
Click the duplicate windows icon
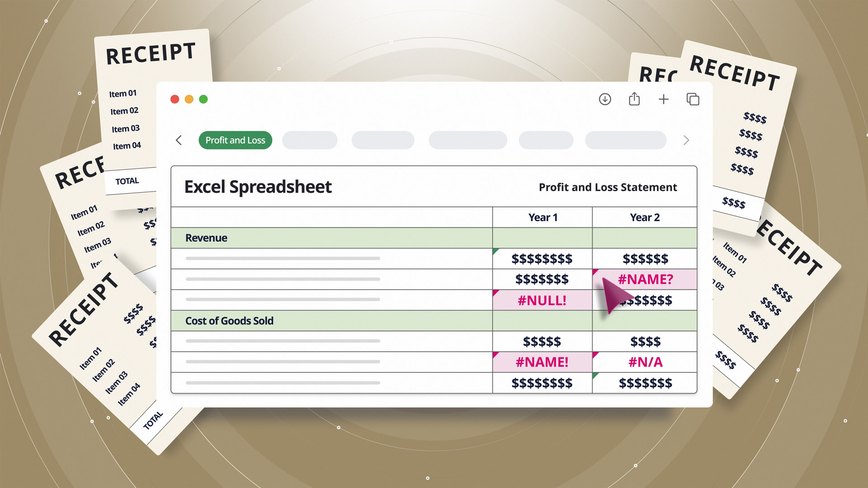693,99
